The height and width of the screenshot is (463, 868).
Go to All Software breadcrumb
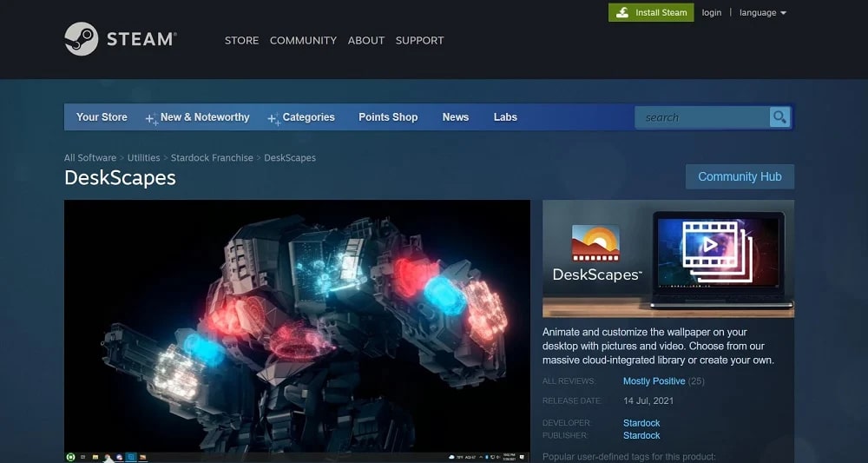tap(90, 158)
